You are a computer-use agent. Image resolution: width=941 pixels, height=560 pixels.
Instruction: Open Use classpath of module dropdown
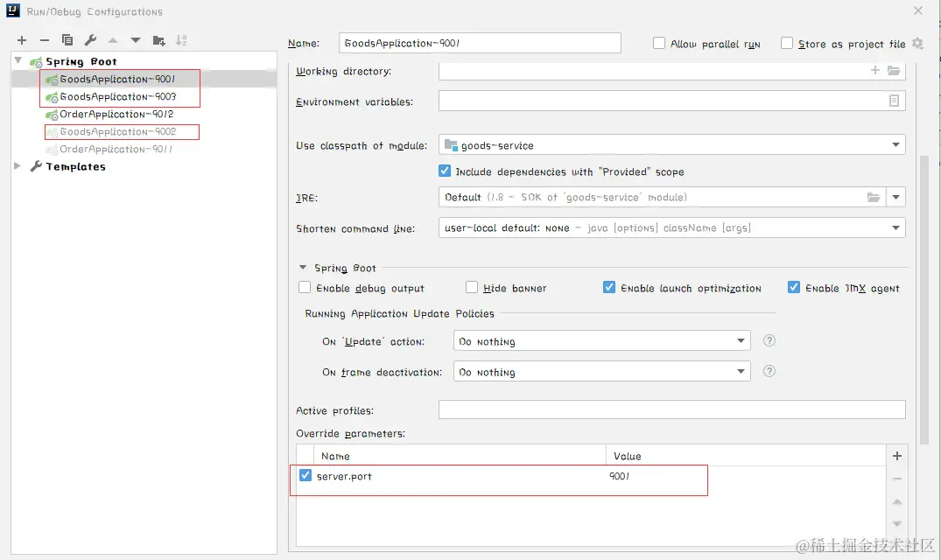pyautogui.click(x=895, y=144)
